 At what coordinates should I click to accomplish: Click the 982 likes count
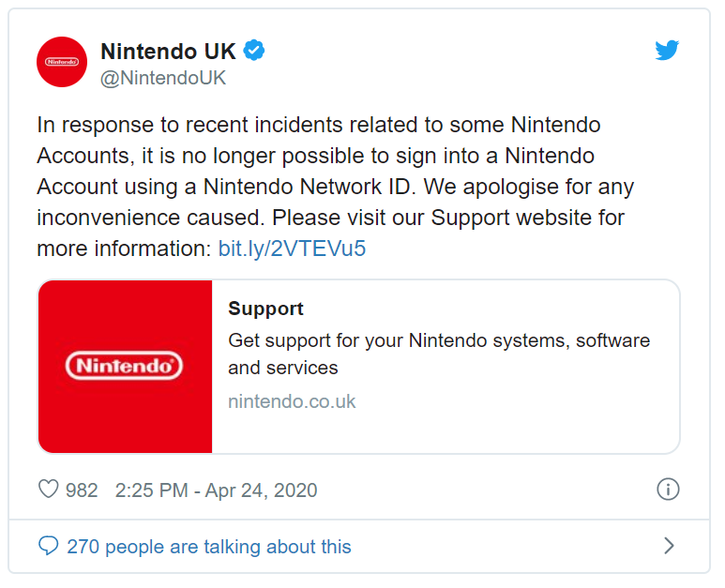pyautogui.click(x=82, y=490)
